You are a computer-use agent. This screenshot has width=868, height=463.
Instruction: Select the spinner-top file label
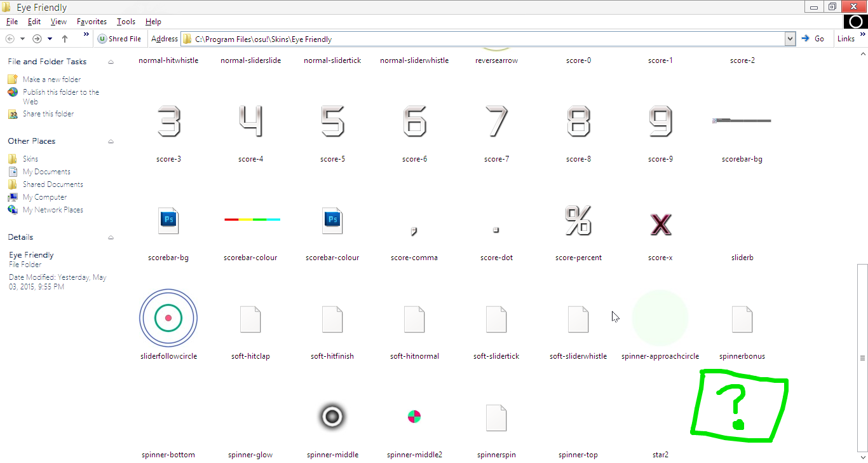click(x=578, y=455)
